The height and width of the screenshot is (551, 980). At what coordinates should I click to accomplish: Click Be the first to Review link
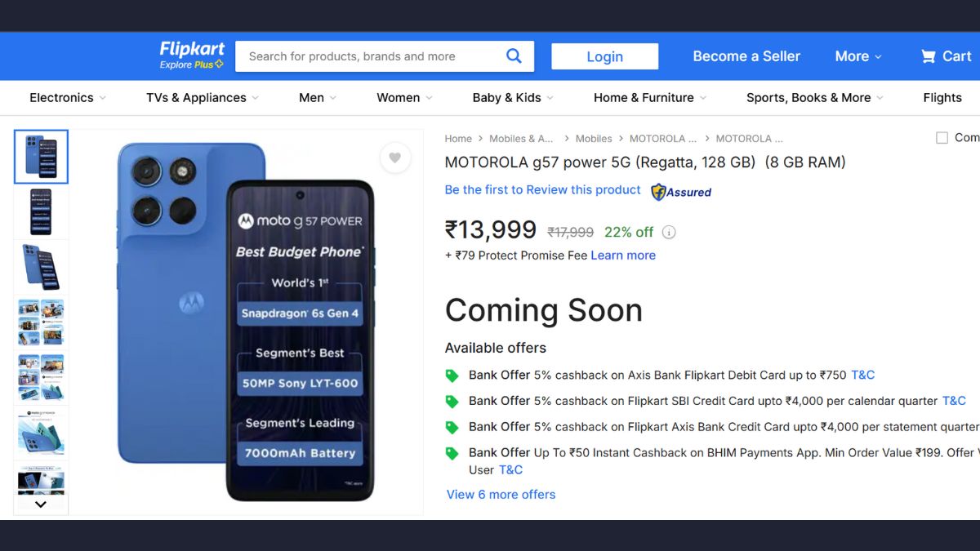[542, 190]
